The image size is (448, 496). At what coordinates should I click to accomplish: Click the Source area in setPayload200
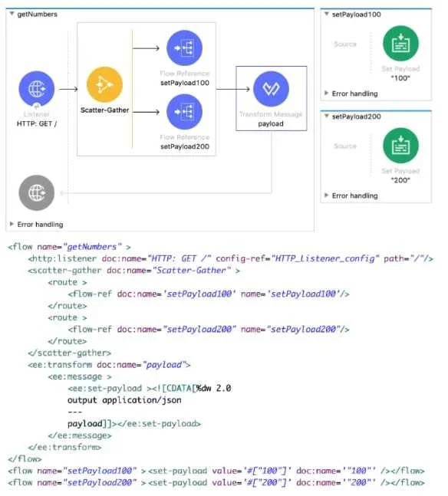click(x=345, y=146)
